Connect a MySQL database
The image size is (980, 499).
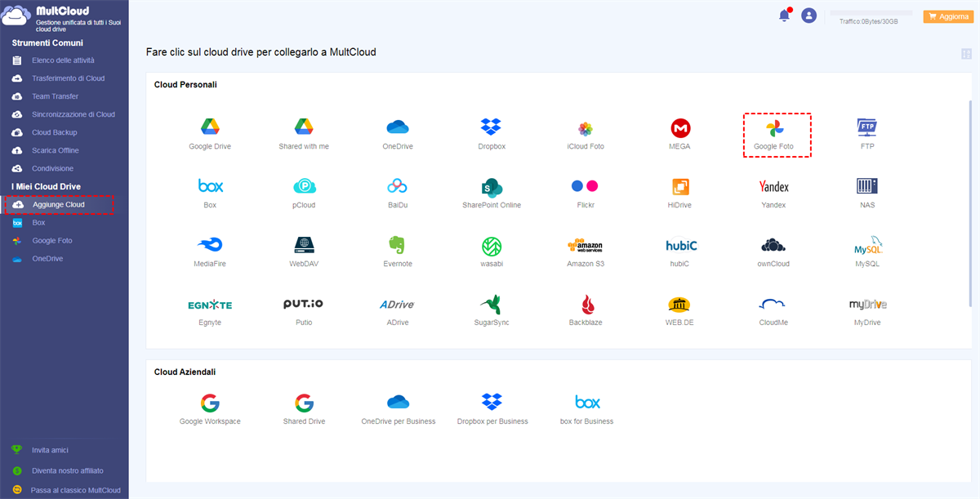(x=867, y=252)
